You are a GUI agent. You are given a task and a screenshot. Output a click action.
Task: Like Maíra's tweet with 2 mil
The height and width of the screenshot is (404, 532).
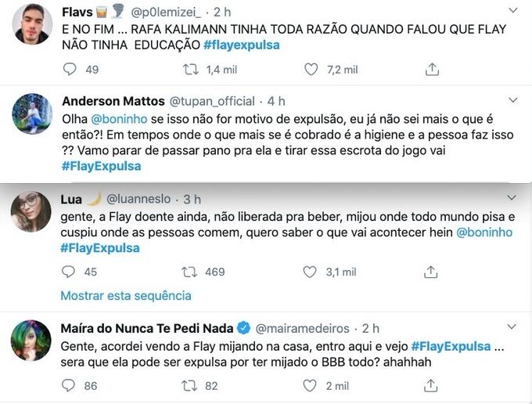pyautogui.click(x=311, y=385)
